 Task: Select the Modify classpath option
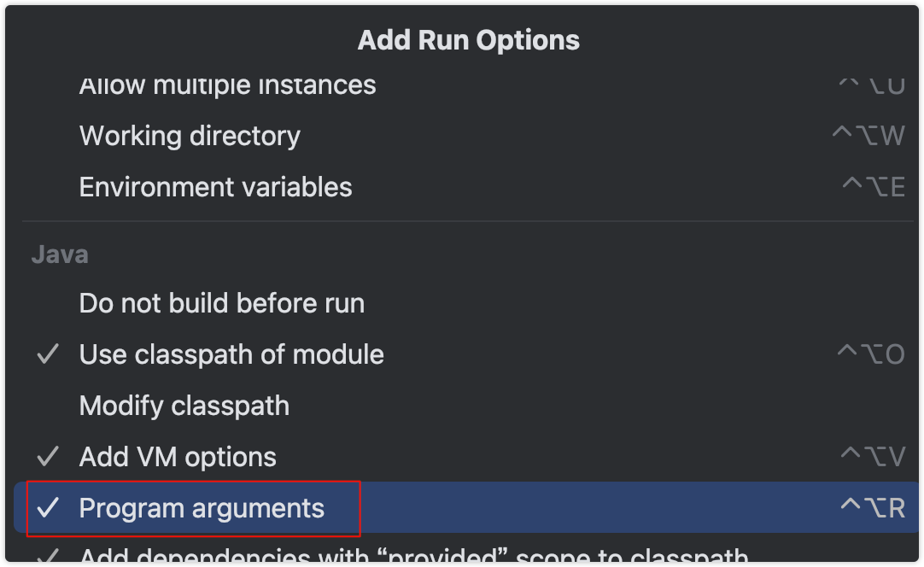(184, 406)
